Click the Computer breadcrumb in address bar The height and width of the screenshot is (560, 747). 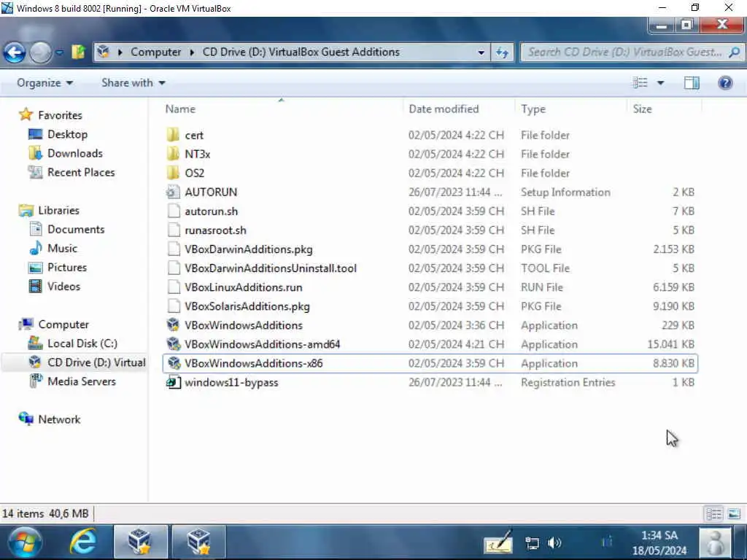pos(156,52)
